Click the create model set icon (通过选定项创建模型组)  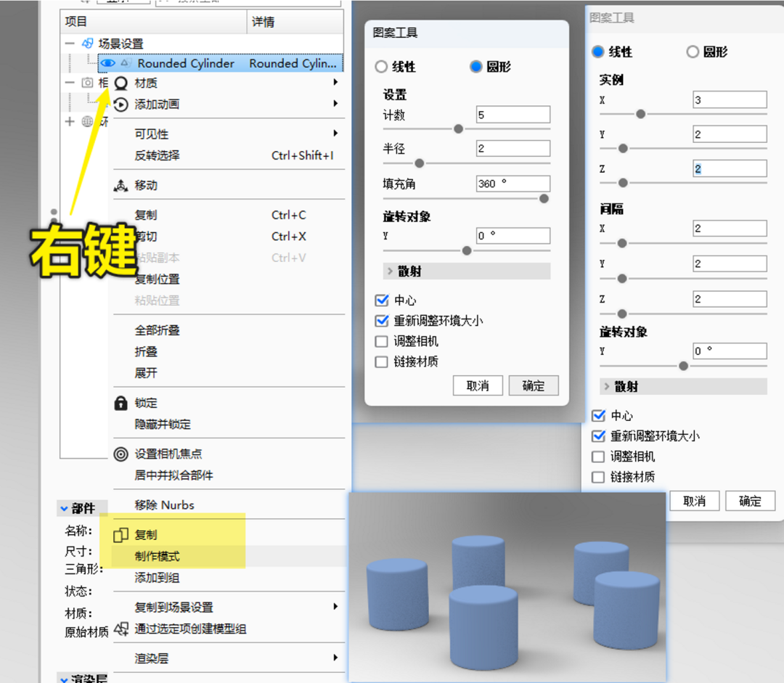[x=121, y=629]
